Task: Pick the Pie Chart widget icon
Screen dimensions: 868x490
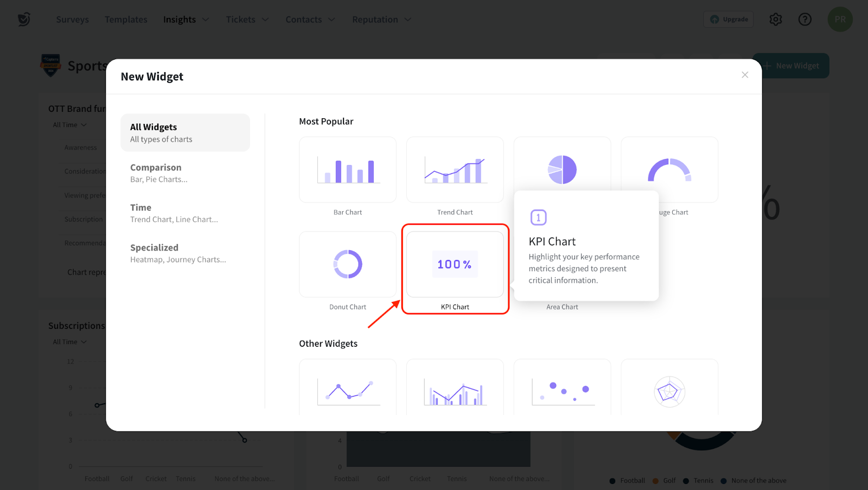Action: [562, 169]
